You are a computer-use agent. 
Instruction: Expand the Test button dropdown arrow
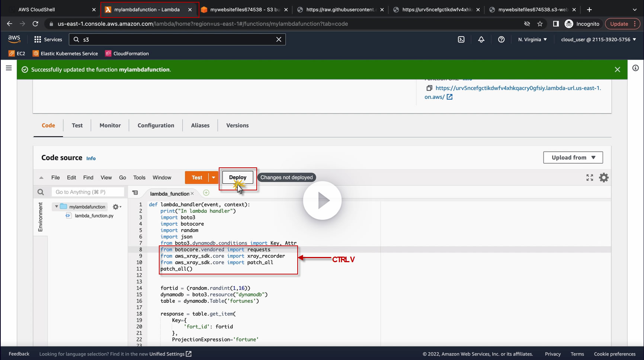point(214,177)
